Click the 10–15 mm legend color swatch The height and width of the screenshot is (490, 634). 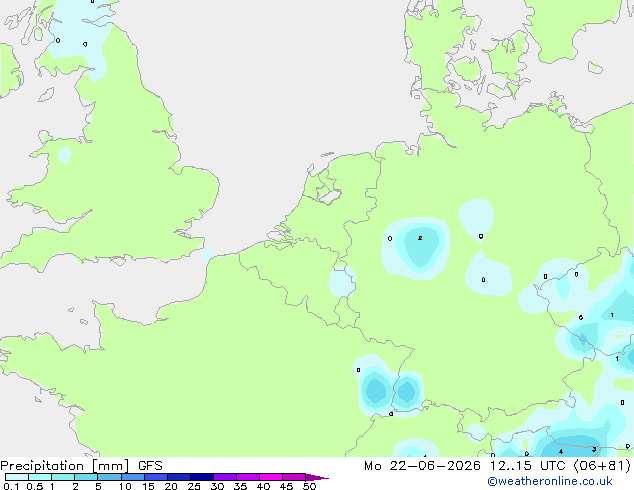[x=132, y=477]
